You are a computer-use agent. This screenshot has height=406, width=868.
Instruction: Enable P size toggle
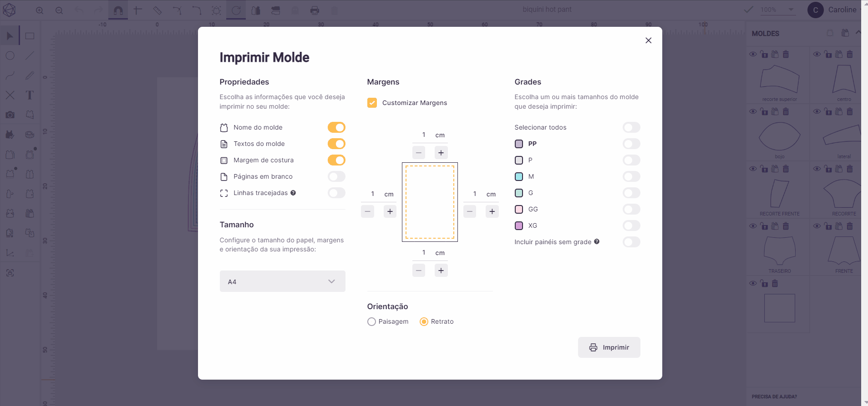pyautogui.click(x=631, y=160)
